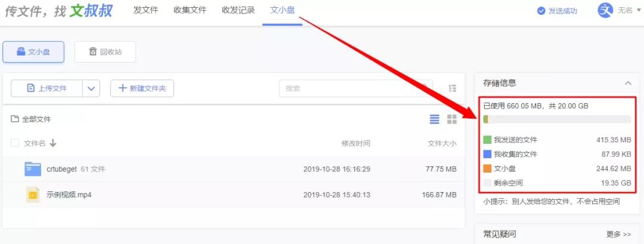Focus the 搜索 search field
This screenshot has width=644, height=244.
(x=355, y=88)
